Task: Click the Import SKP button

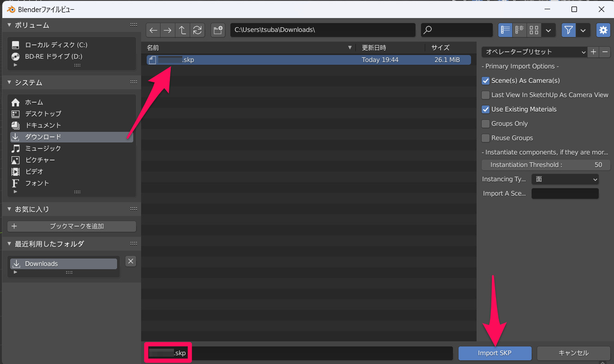Action: (495, 353)
